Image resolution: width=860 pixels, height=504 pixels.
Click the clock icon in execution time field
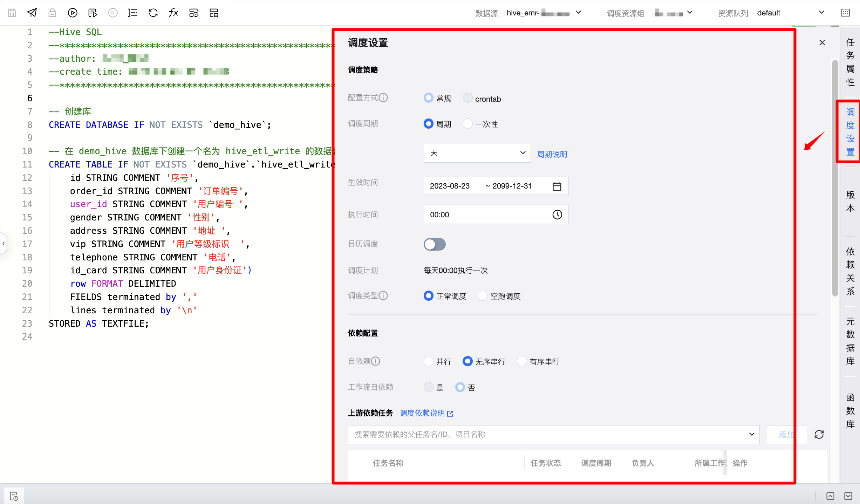click(557, 214)
